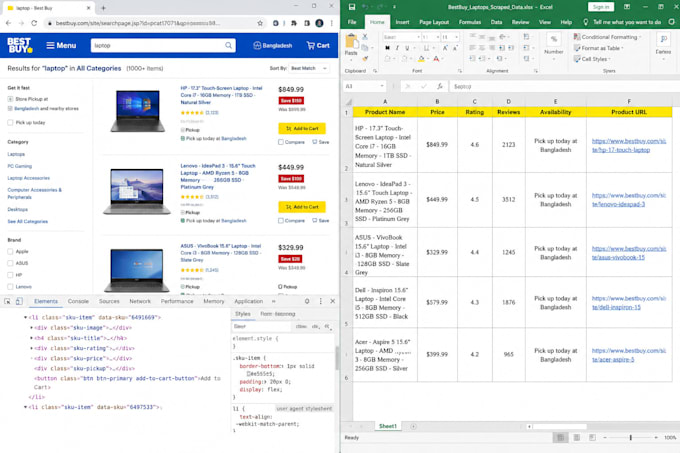Viewport: 680px width, 453px height.
Task: Open the Excel Insert ribbon tab
Action: [402, 22]
